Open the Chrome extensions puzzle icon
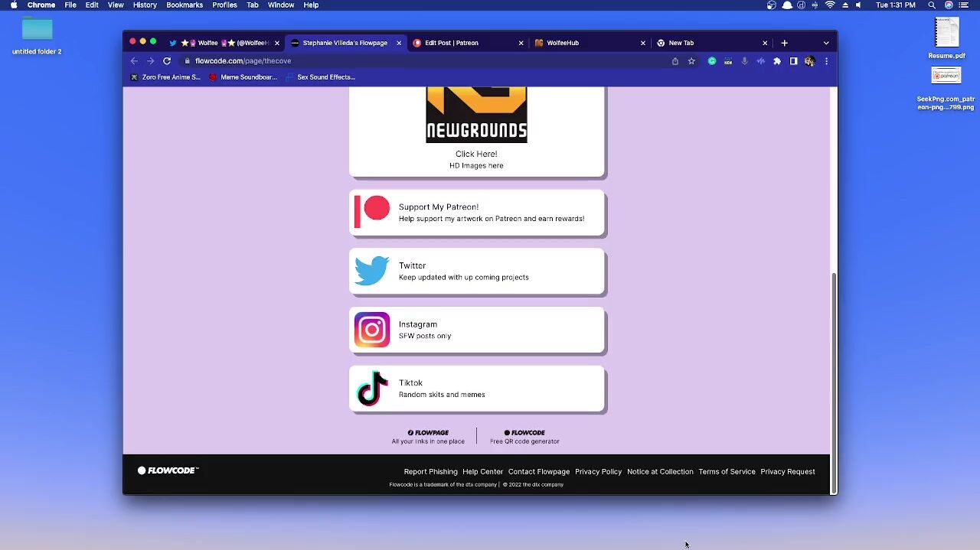This screenshot has height=550, width=980. (777, 61)
